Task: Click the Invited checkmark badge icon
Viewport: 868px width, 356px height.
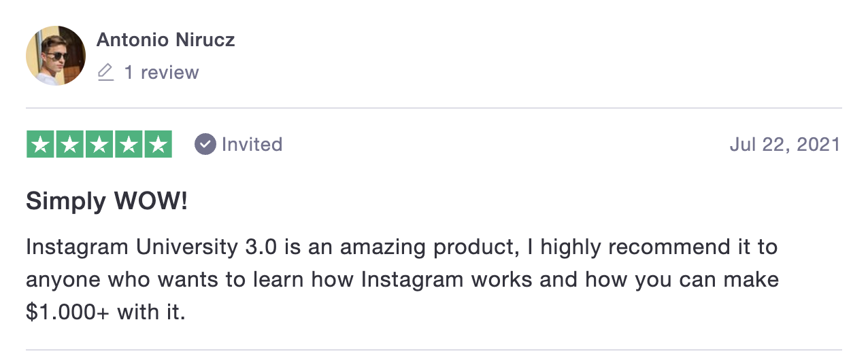Action: click(205, 144)
